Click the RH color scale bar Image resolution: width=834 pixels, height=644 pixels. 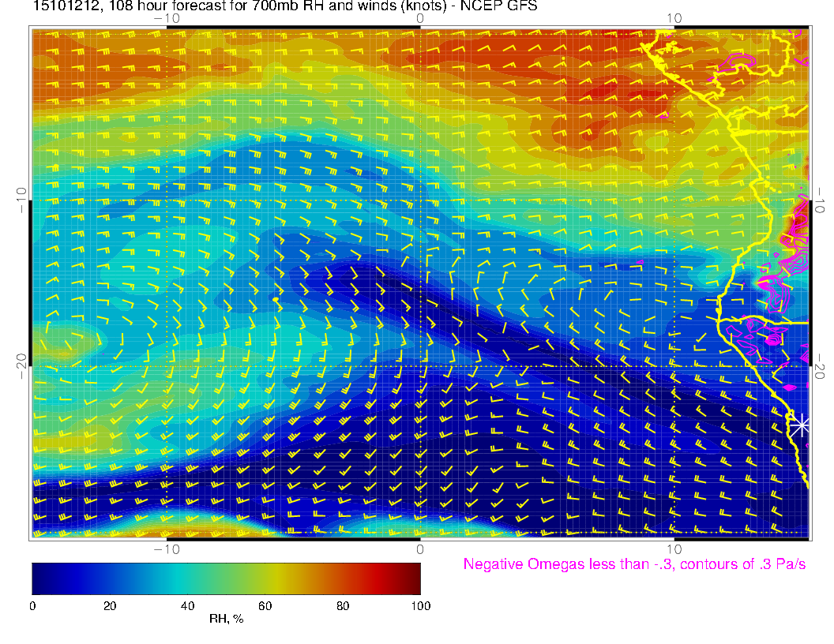(x=226, y=578)
